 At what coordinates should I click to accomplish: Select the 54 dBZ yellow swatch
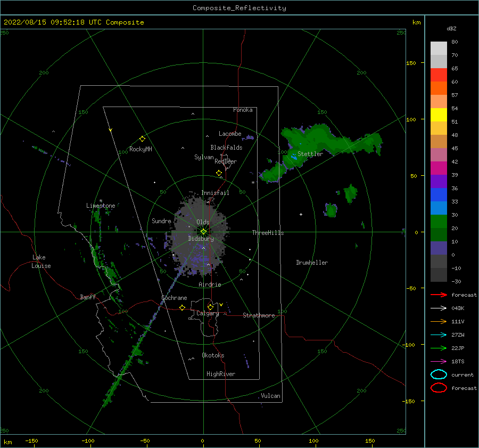439,115
